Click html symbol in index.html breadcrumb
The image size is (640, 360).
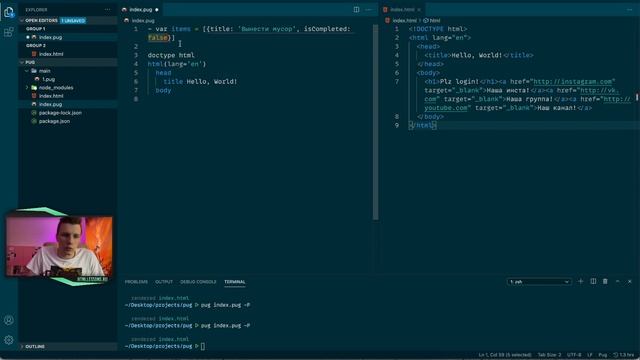click(x=432, y=20)
